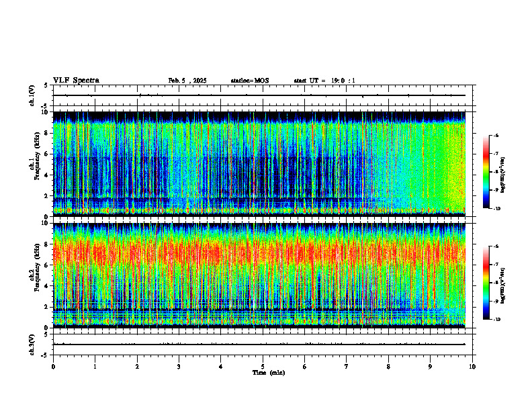The image size is (532, 411).
Task: Click the "Time (min)" axis label
Action: (269, 373)
